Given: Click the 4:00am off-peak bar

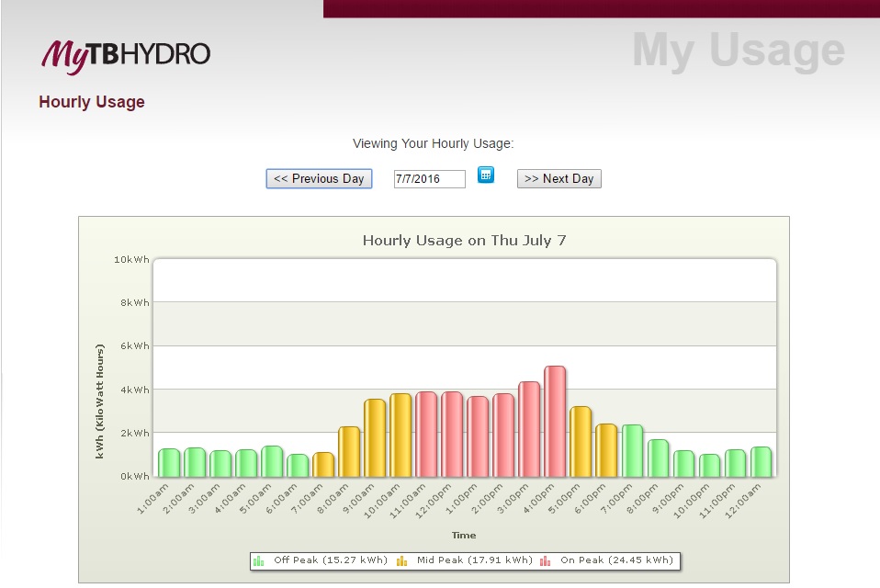Looking at the screenshot, I should [x=246, y=463].
